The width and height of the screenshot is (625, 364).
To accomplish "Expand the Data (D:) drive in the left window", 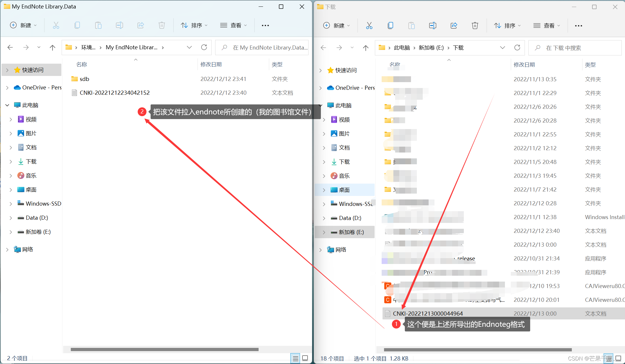I will (11, 218).
